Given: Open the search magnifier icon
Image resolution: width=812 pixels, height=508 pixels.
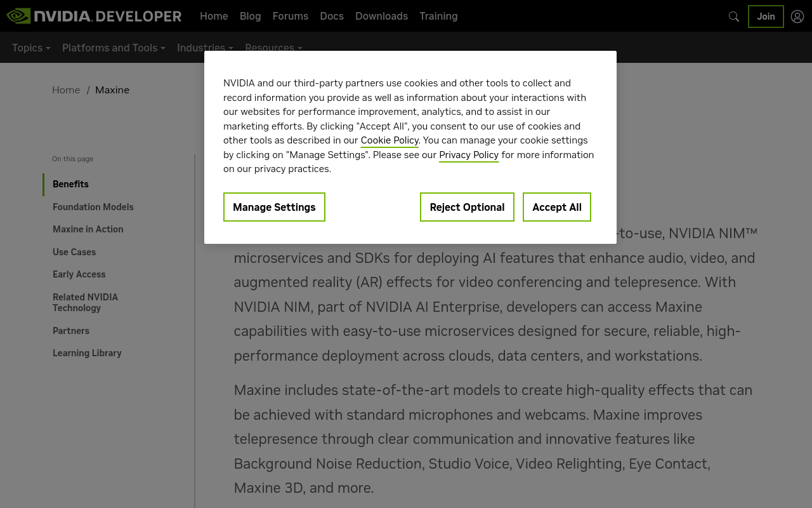Looking at the screenshot, I should [x=734, y=17].
